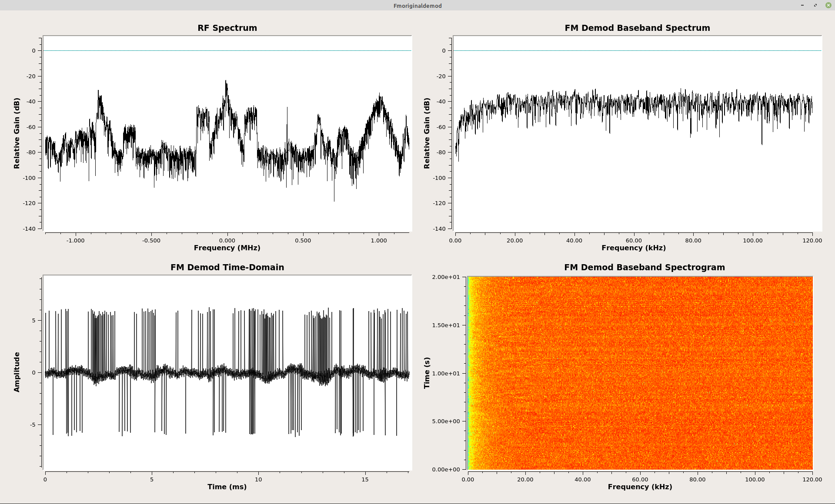
Task: Close the Fmoriginaldemod window
Action: 828,5
